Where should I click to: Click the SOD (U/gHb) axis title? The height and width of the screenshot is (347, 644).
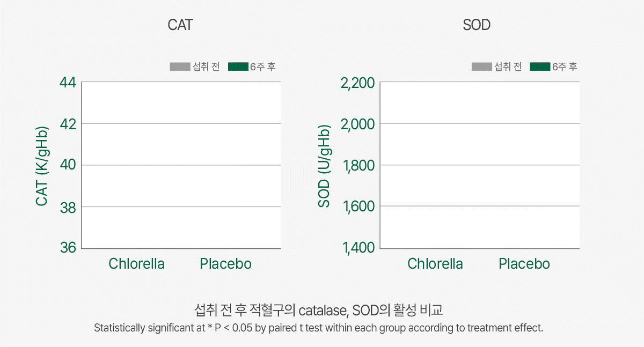pos(325,166)
